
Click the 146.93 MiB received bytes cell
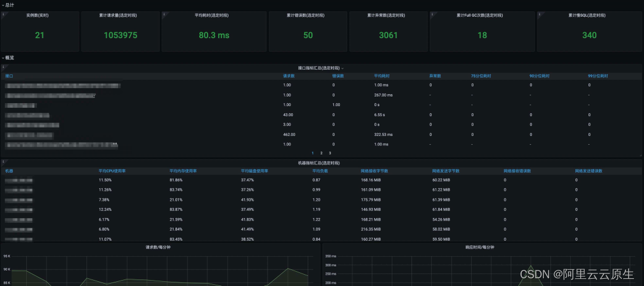371,210
